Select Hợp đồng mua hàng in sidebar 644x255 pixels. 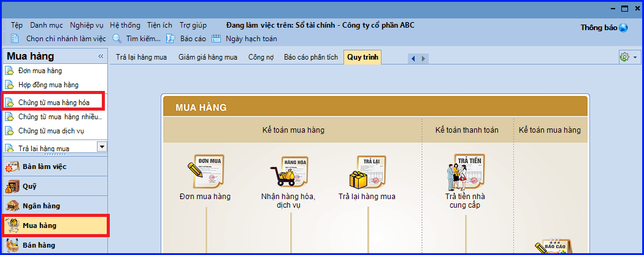pyautogui.click(x=48, y=85)
